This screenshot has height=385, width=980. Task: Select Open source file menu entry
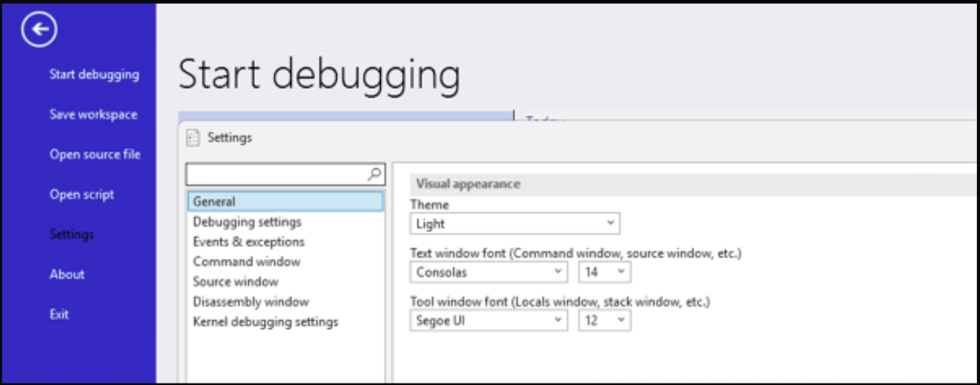pyautogui.click(x=95, y=154)
